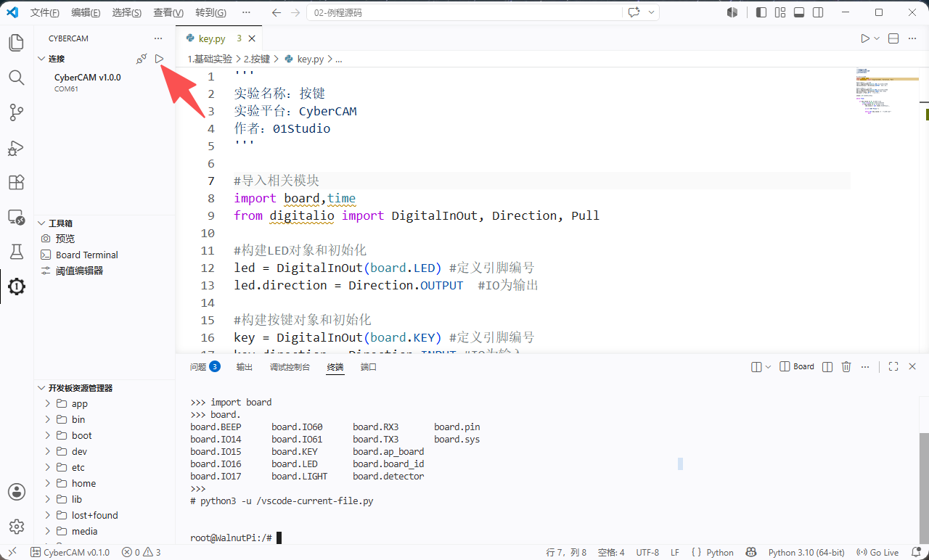Viewport: 929px width, 560px height.
Task: Collapse the 开发板资源管理器 section
Action: (41, 388)
